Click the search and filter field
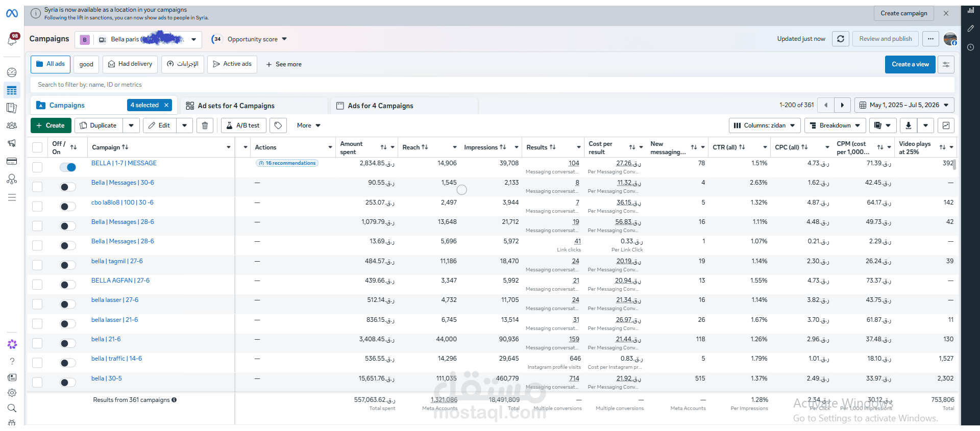 click(493, 85)
